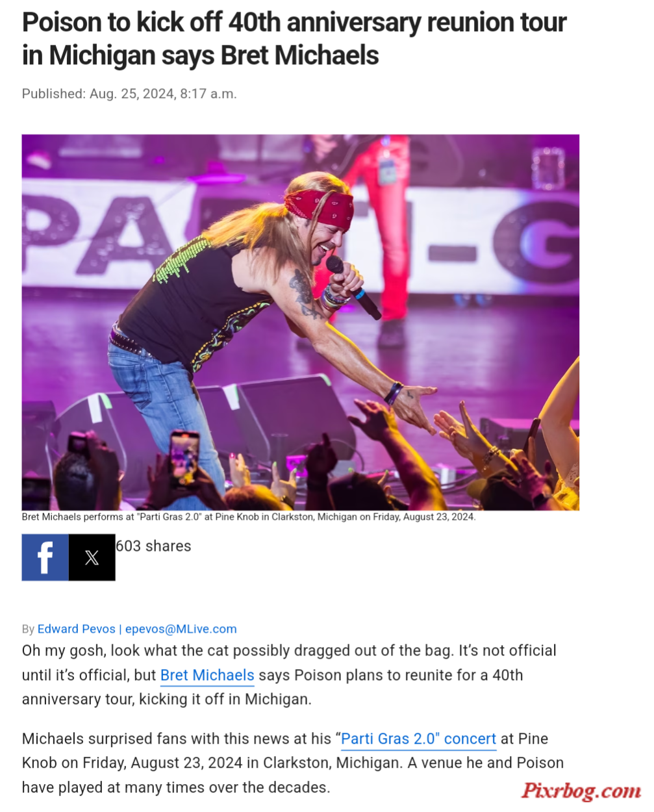This screenshot has width=654, height=812.
Task: Click the photo caption about Pine Knob
Action: [249, 517]
